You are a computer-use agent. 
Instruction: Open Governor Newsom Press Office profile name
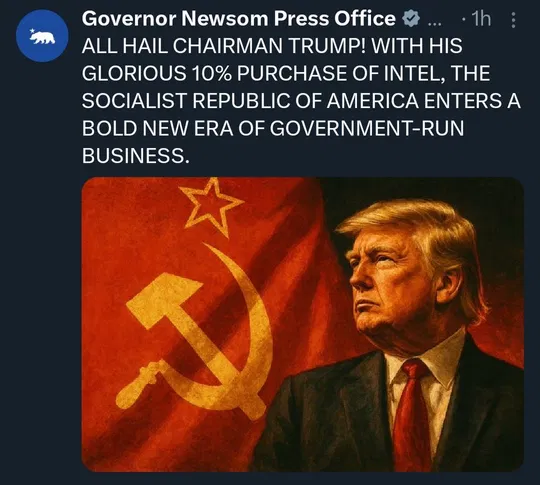pyautogui.click(x=239, y=19)
